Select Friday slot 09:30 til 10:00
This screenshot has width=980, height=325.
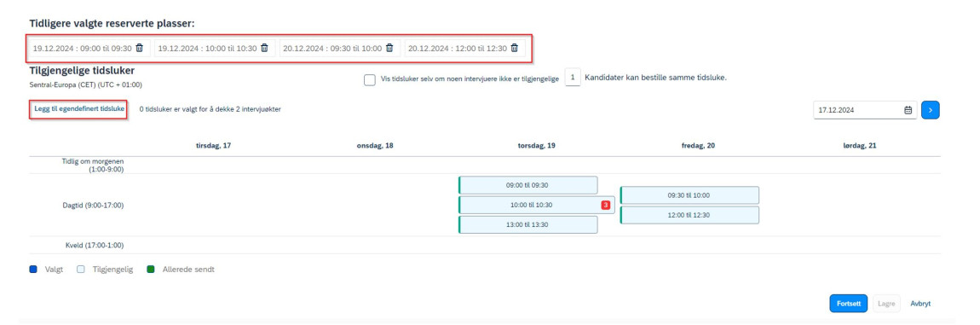pos(689,194)
